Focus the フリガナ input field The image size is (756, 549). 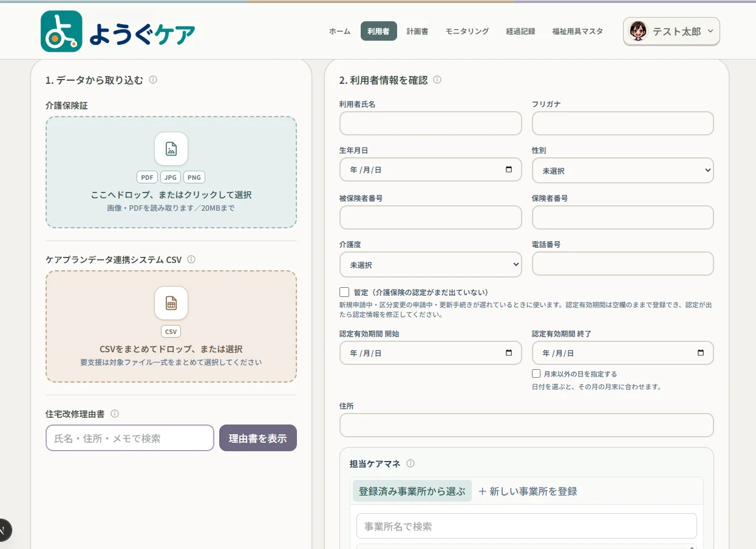623,123
